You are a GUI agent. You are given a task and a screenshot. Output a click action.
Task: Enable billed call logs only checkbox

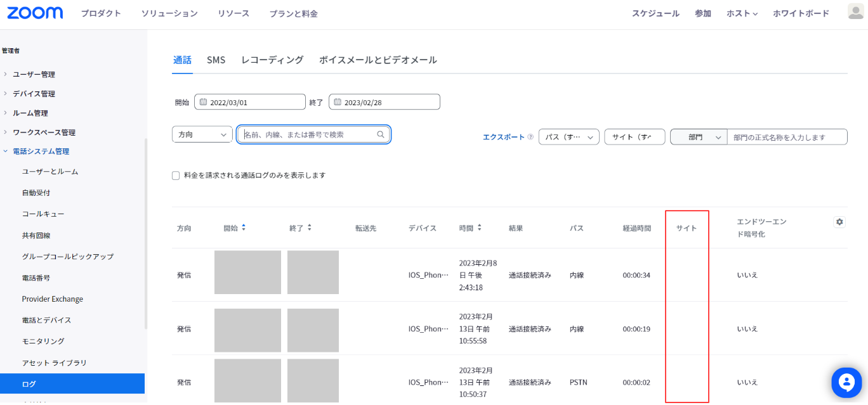(176, 176)
